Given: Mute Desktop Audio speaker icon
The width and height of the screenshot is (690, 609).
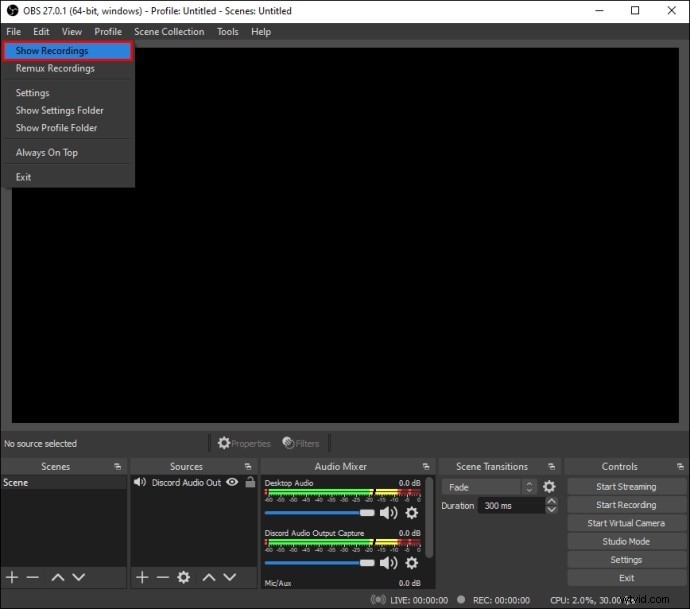Looking at the screenshot, I should [x=389, y=513].
